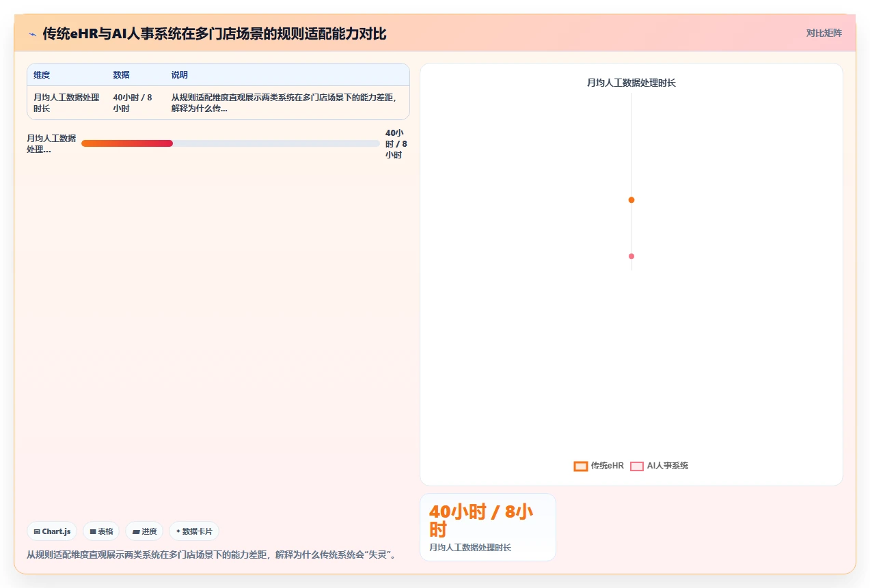Click the page title 传统eHR与AI人事系统
This screenshot has height=588, width=870.
point(215,33)
